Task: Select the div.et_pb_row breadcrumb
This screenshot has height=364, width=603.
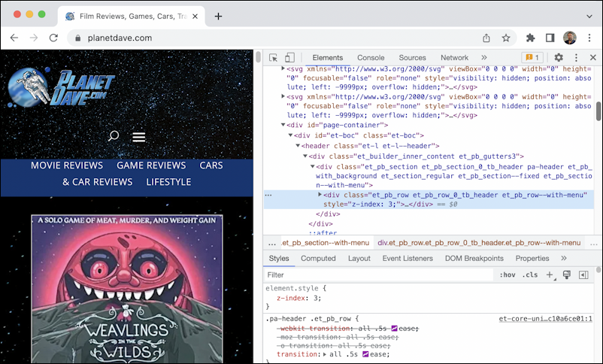Action: tap(479, 243)
